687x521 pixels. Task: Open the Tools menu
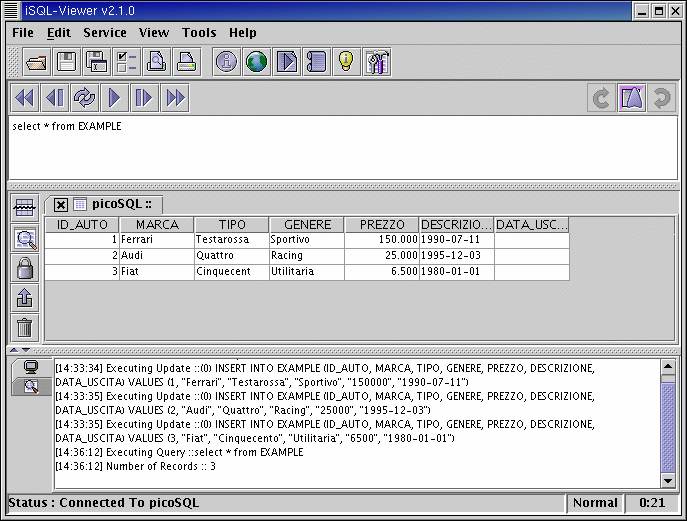coord(199,33)
